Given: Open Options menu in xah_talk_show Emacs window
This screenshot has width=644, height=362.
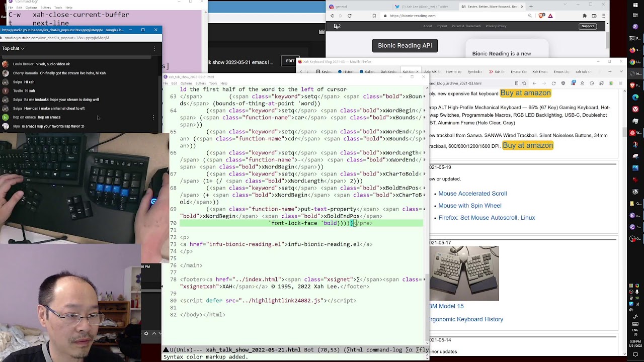Looking at the screenshot, I should tap(186, 83).
